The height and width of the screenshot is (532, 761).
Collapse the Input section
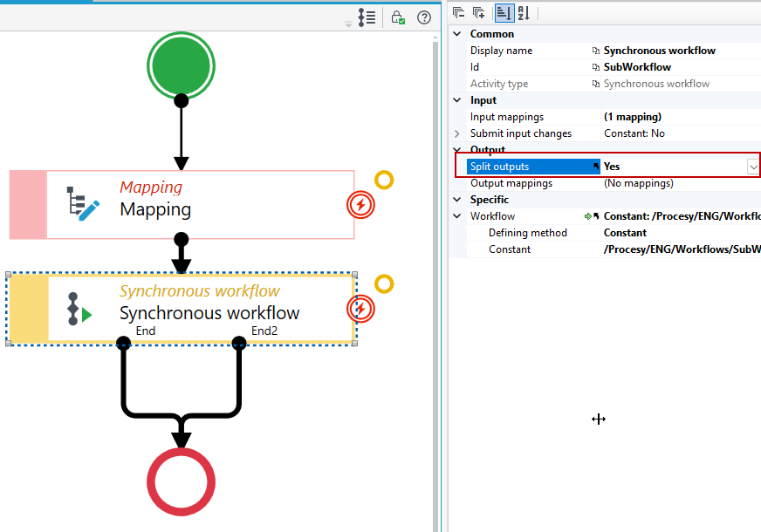(x=457, y=100)
